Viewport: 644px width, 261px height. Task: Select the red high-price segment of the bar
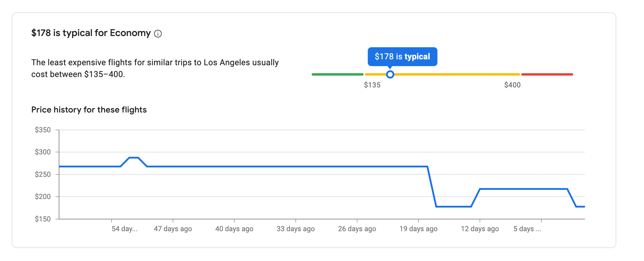click(x=547, y=74)
